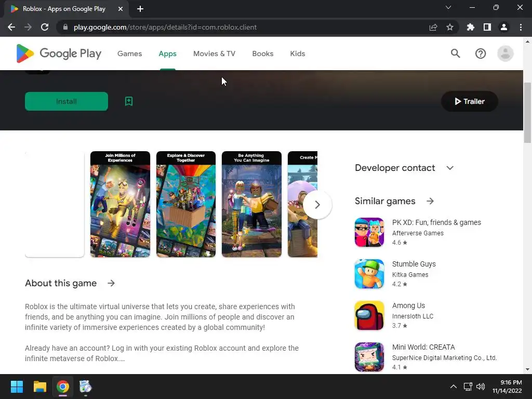This screenshot has height=399, width=532.
Task: Toggle the Chrome side panel icon
Action: coord(487,27)
